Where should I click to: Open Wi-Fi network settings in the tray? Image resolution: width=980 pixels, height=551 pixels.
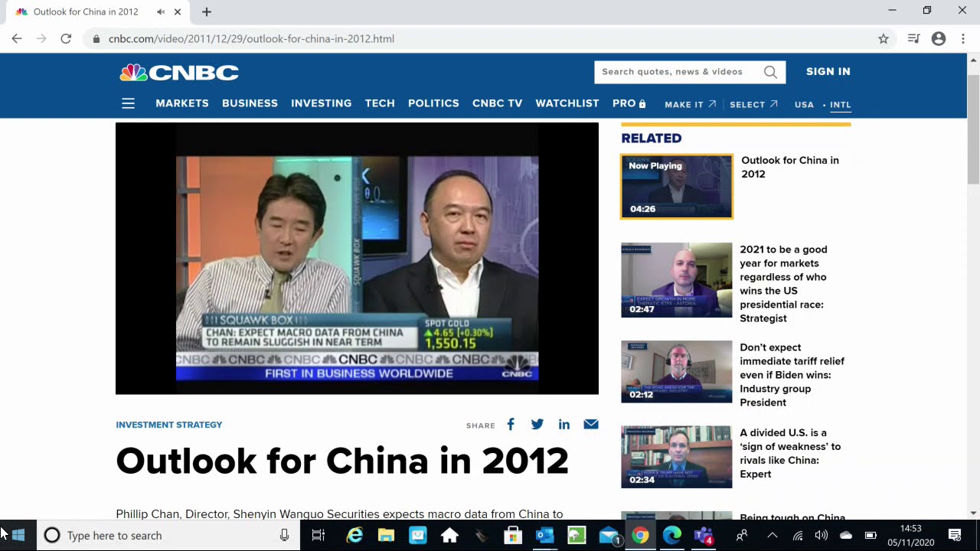798,536
